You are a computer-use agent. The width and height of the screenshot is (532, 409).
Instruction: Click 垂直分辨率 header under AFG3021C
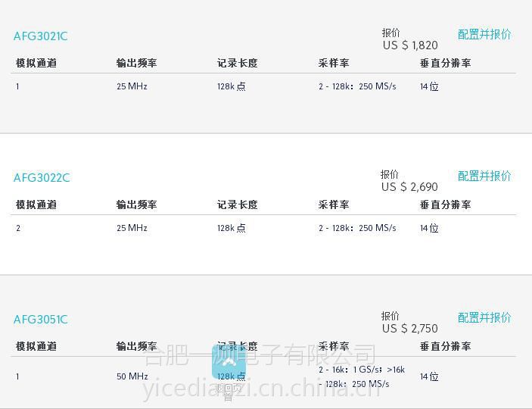point(445,63)
